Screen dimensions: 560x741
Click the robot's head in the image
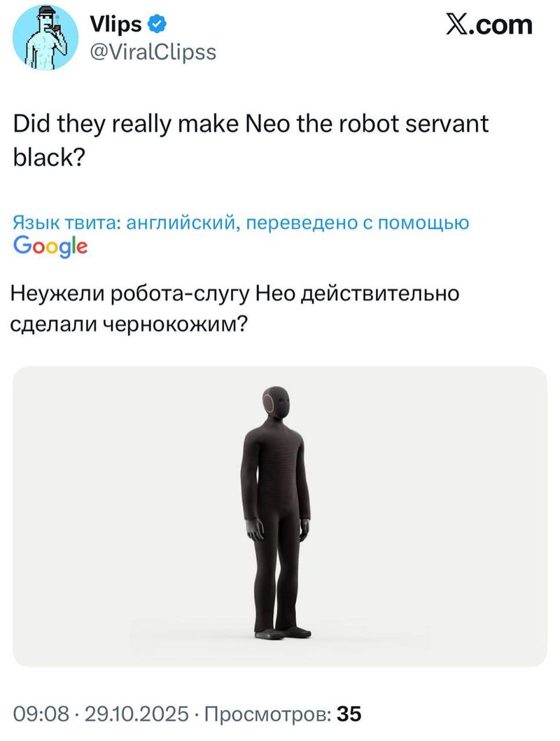coord(276,402)
